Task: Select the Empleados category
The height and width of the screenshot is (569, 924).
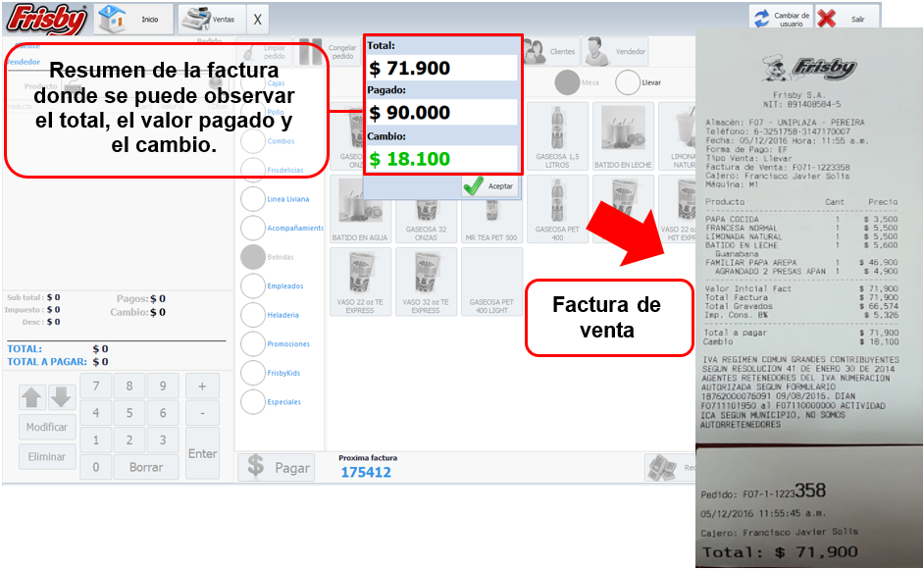Action: tap(253, 286)
